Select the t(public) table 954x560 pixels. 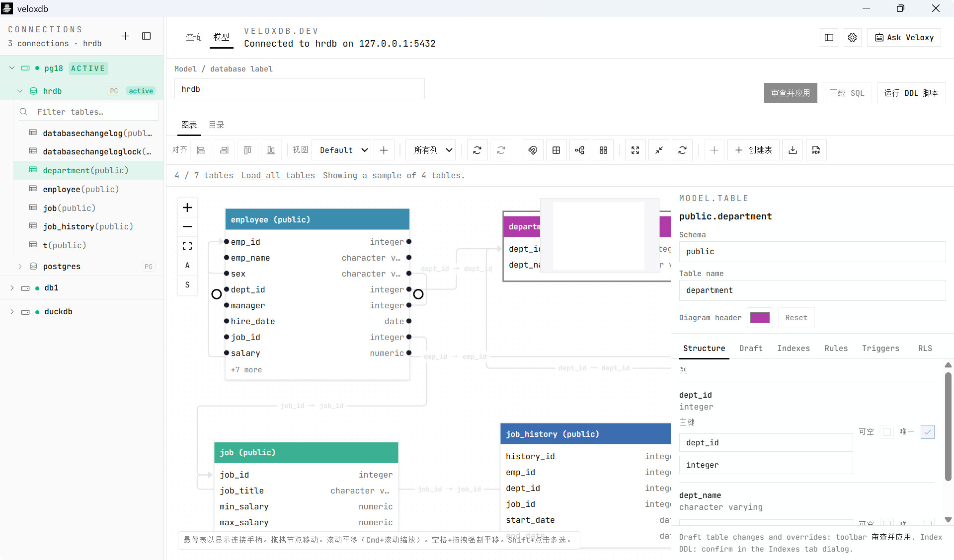click(89, 245)
